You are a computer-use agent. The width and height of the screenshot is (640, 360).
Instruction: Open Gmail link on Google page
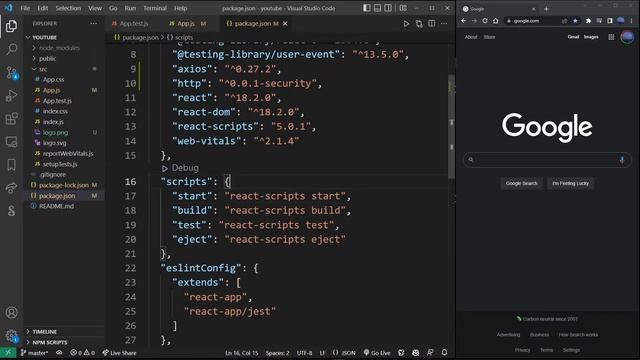coord(573,37)
